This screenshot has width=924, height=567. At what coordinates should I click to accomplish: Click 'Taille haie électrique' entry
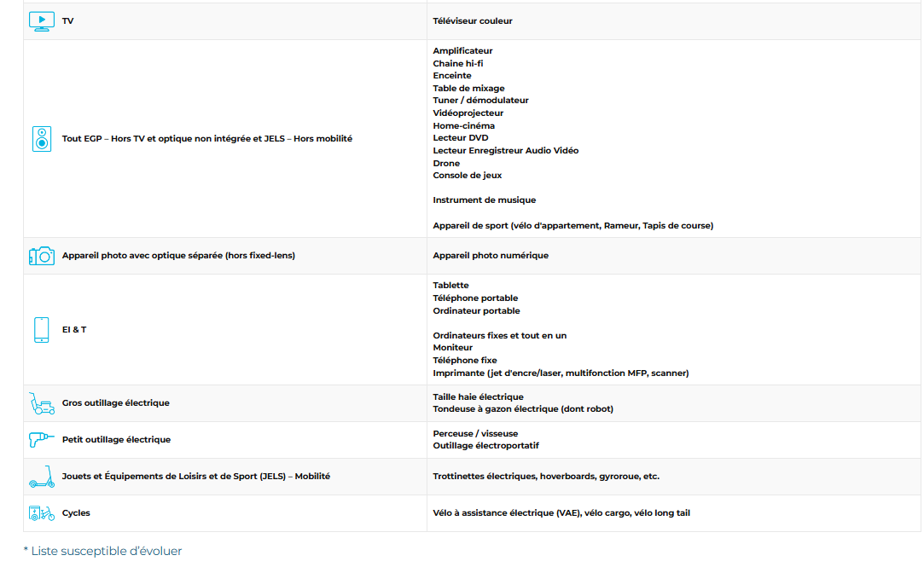tap(478, 397)
